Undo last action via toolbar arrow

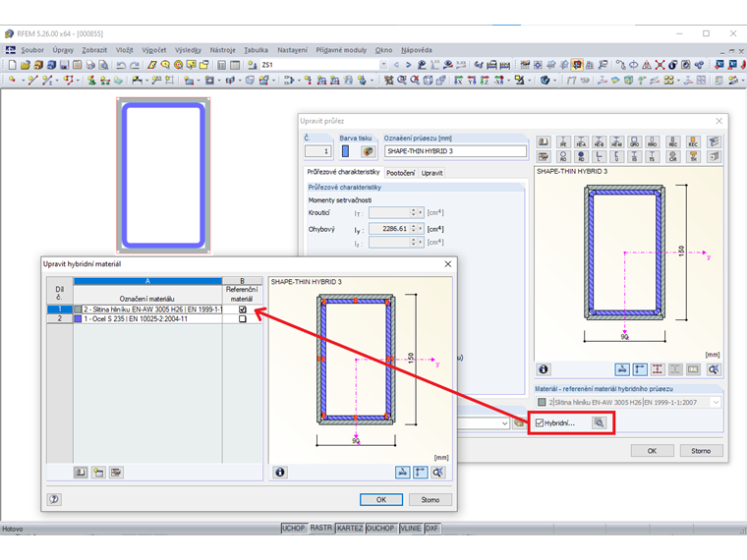[x=121, y=65]
